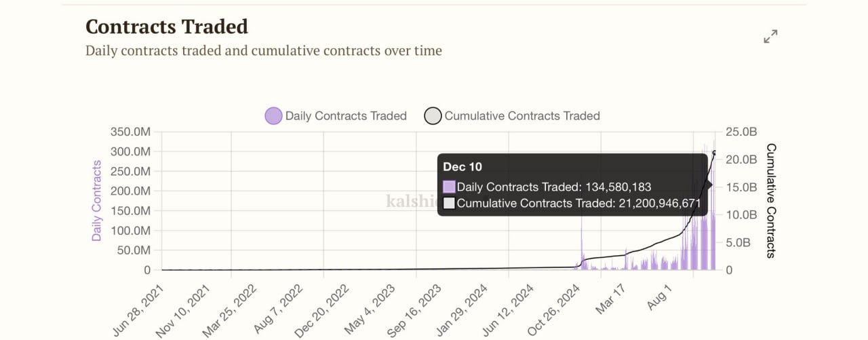Click the Daily Contracts Traded legend label
Image resolution: width=868 pixels, height=340 pixels.
[345, 116]
